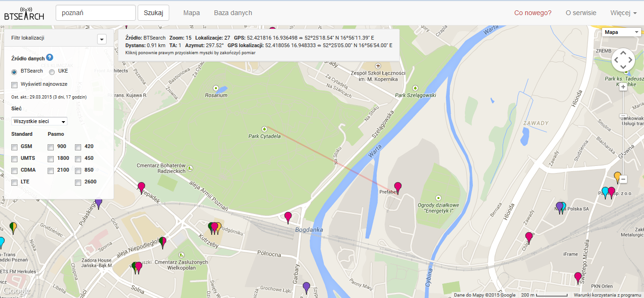Open the Baza danych page

(x=233, y=13)
